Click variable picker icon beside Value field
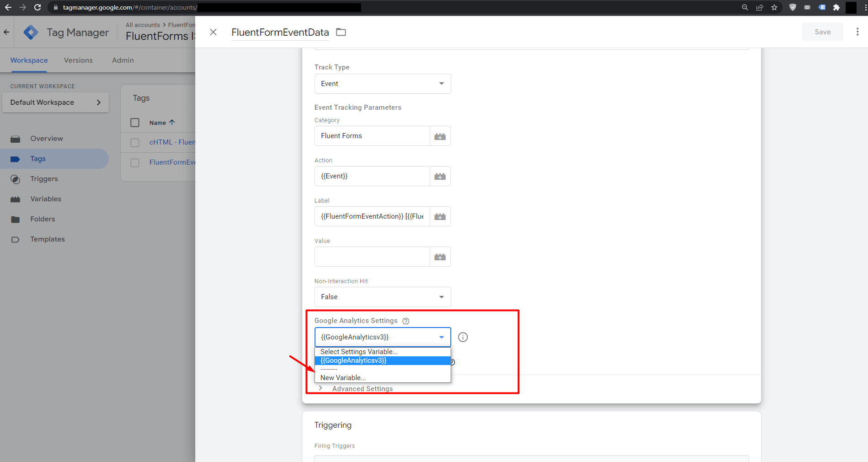Screen dimensions: 868x462 [x=440, y=257]
